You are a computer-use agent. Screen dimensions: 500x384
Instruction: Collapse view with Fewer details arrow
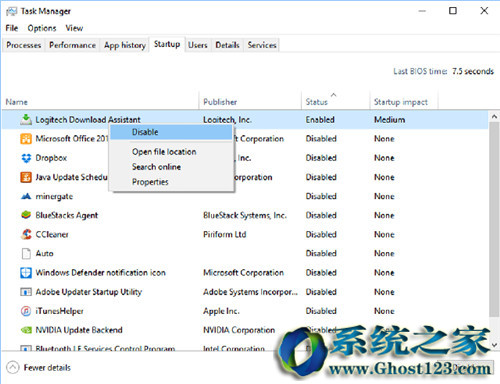pos(13,368)
